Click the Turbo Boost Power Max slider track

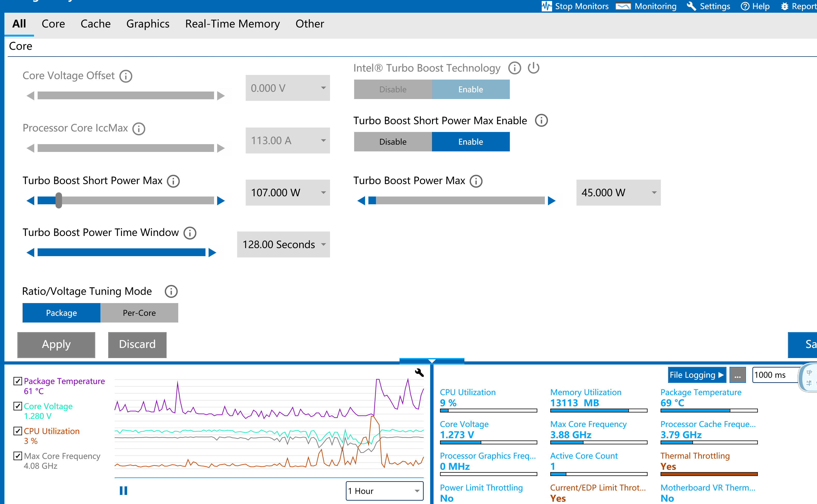tap(457, 200)
